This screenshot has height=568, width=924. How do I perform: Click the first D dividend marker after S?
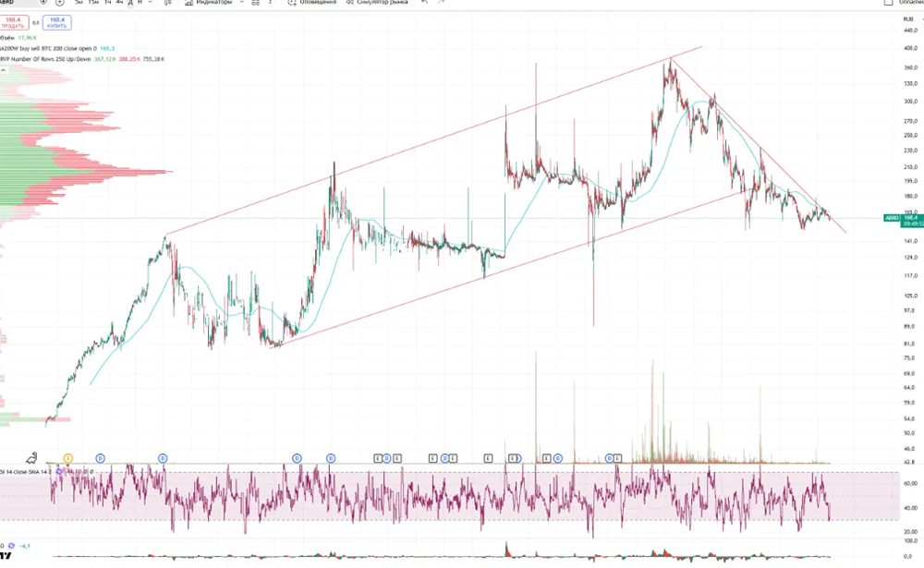100,458
